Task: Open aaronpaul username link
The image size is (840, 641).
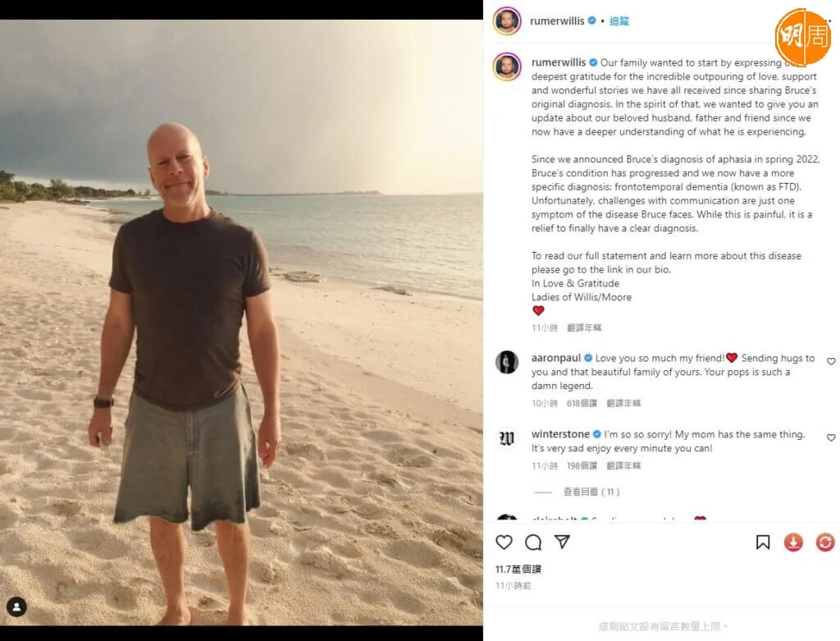Action: click(556, 358)
